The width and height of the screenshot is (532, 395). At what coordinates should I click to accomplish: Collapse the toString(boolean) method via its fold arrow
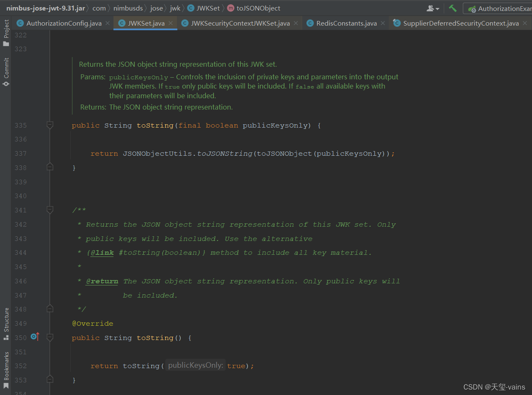(x=50, y=125)
